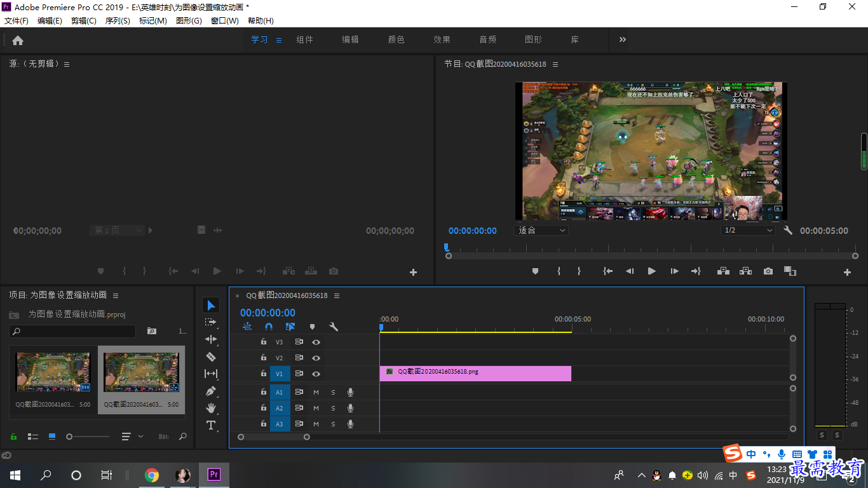Click the project search field
The image size is (868, 488).
coord(72,331)
